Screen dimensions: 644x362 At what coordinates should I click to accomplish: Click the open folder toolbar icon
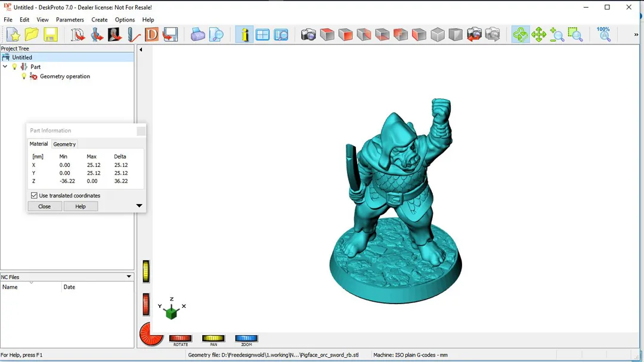(x=32, y=35)
